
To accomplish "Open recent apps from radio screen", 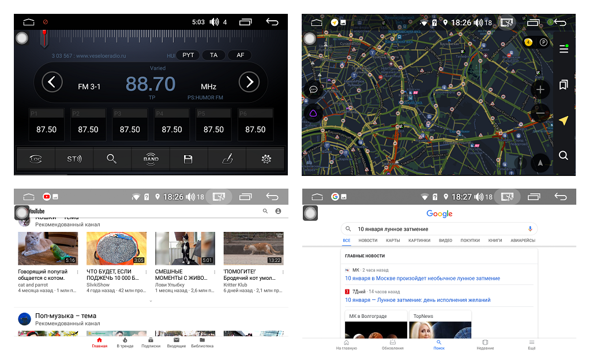I will click(245, 22).
